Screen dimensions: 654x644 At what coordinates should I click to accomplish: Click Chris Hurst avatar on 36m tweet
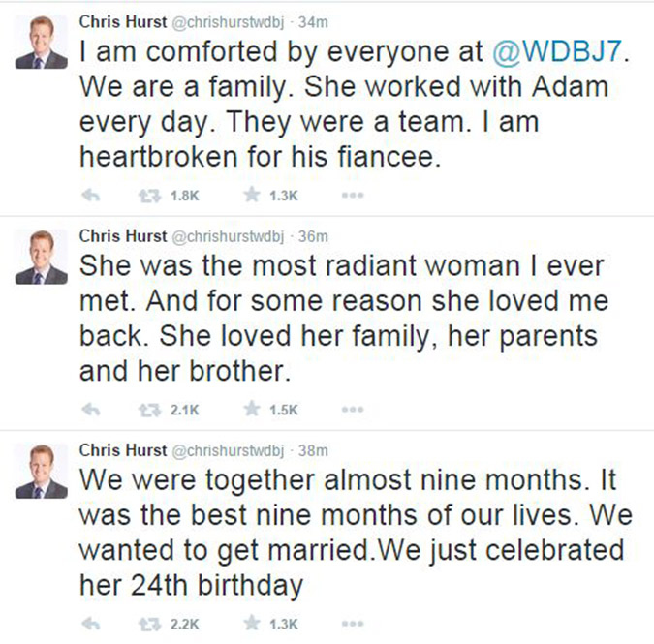point(41,257)
